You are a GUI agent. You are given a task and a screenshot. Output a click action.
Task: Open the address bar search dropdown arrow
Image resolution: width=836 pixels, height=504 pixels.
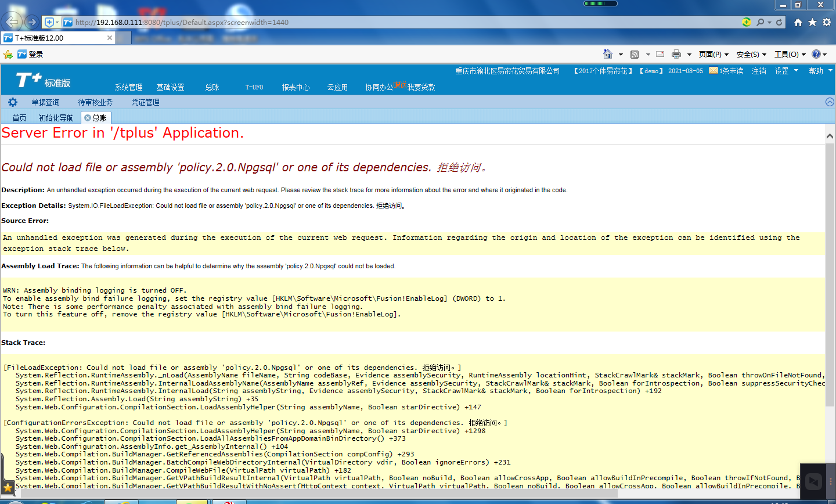[769, 22]
